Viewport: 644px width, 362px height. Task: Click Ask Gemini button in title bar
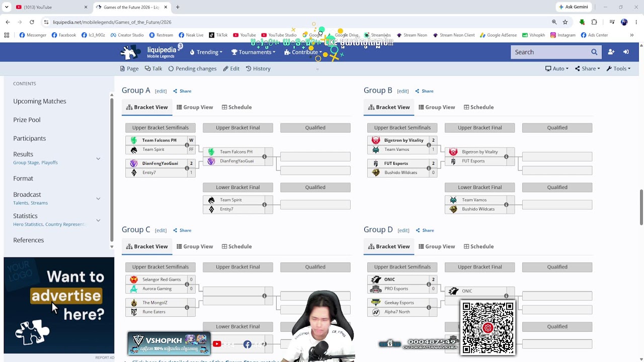click(x=573, y=7)
